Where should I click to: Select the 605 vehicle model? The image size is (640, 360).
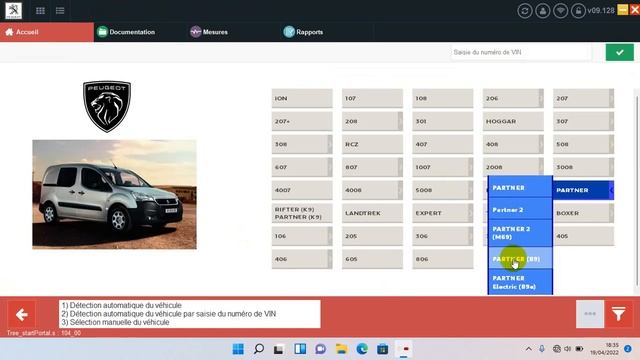pyautogui.click(x=372, y=259)
